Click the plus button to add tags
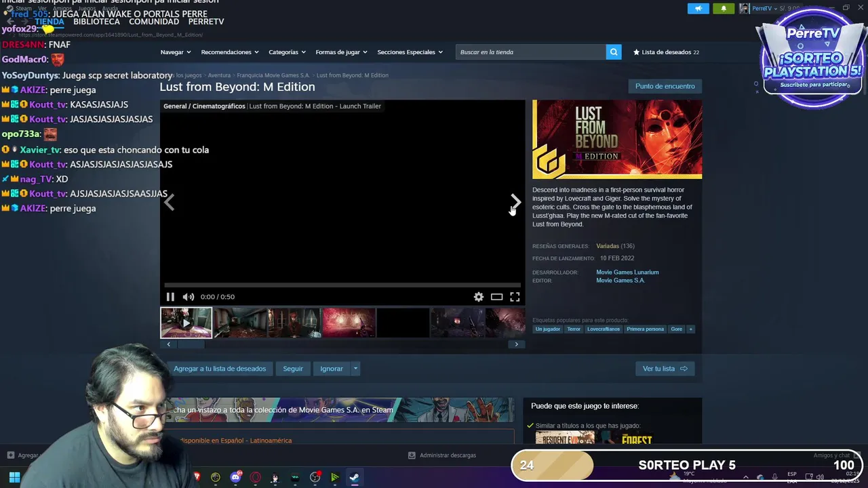Screen dimensions: 868x488 (690, 329)
